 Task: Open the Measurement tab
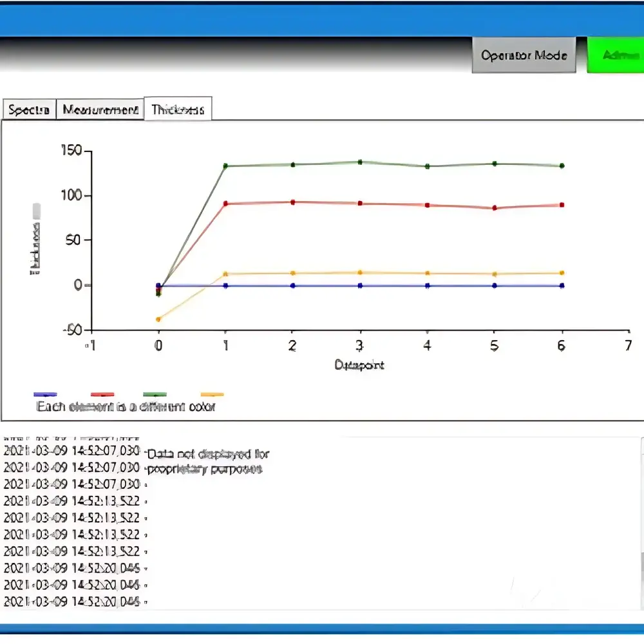pos(100,109)
